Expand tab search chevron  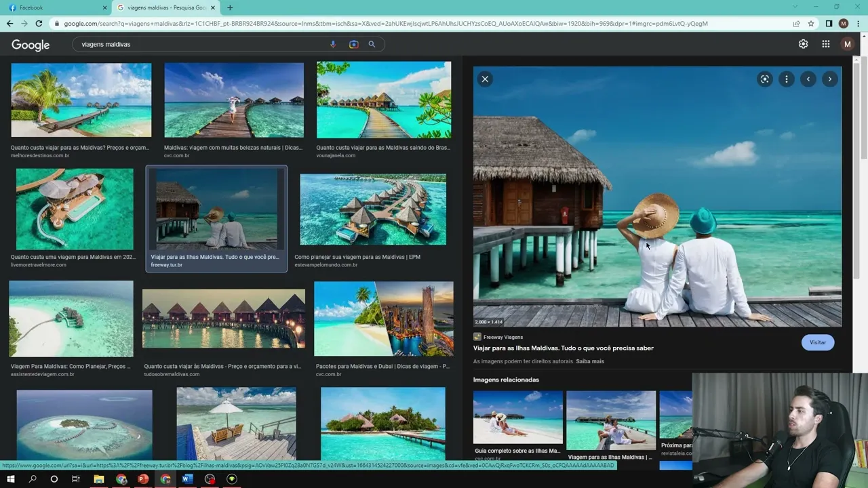[x=795, y=7]
